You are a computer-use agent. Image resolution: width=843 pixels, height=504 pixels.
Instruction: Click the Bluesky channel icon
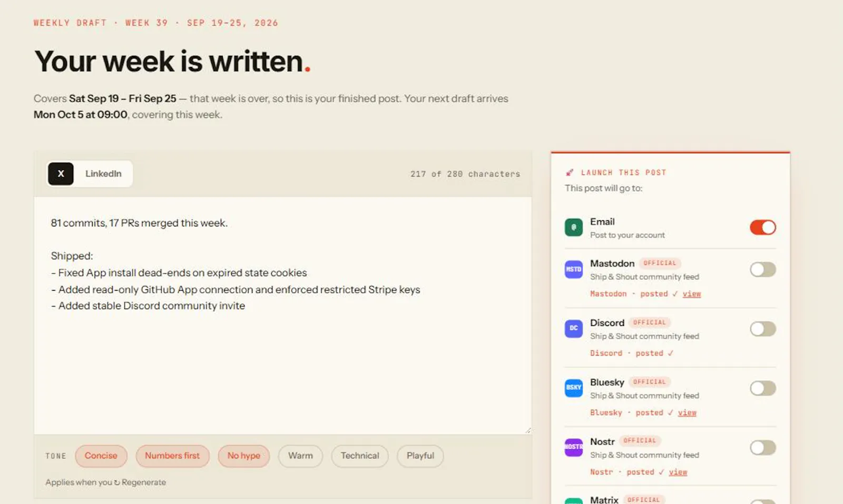coord(574,388)
